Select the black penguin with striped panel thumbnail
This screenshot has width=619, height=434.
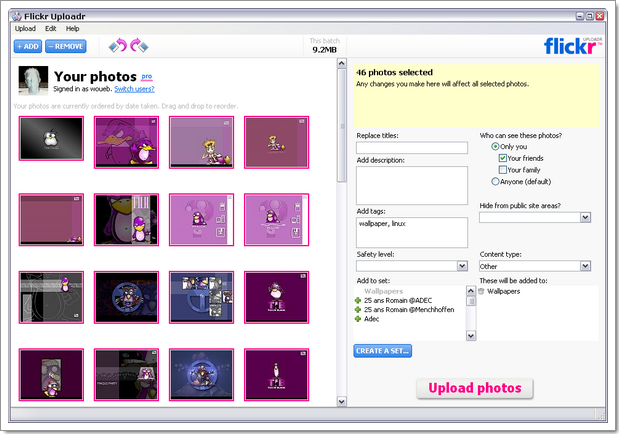point(126,220)
